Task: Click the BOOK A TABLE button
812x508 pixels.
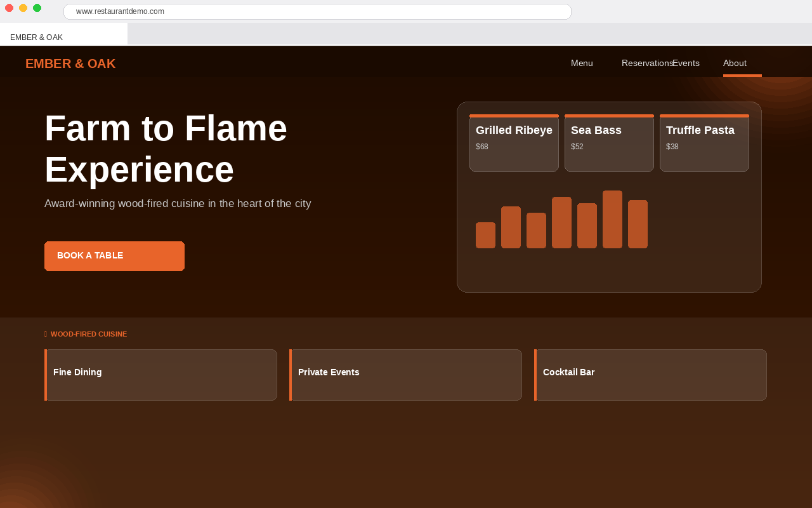Action: point(114,256)
